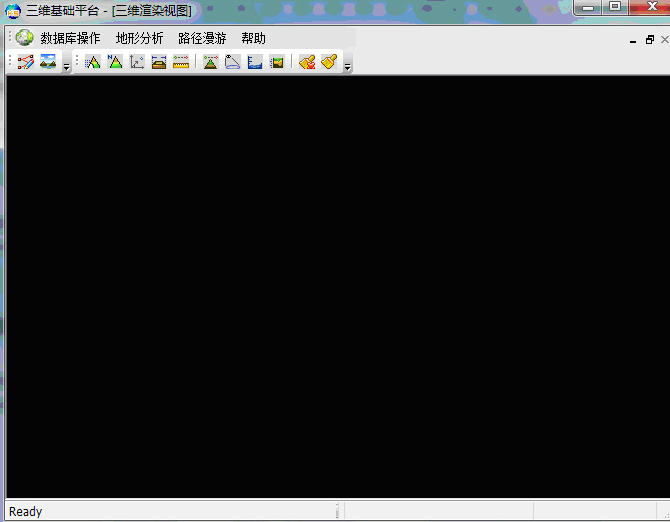Click the line-of-sight over mountain icon
The height and width of the screenshot is (522, 670).
tap(210, 62)
